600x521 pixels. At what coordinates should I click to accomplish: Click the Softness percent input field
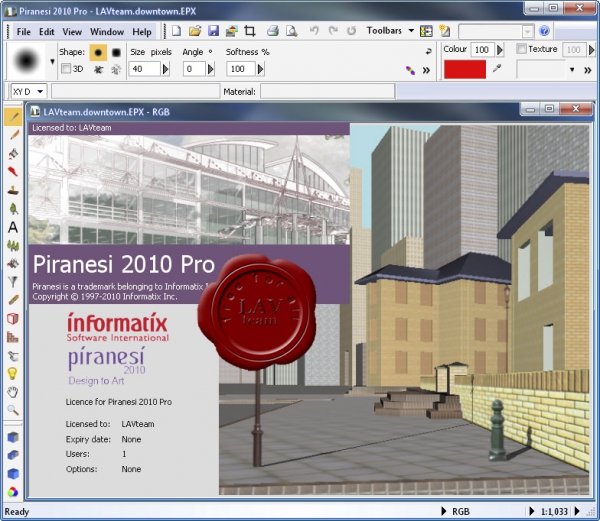pos(241,69)
